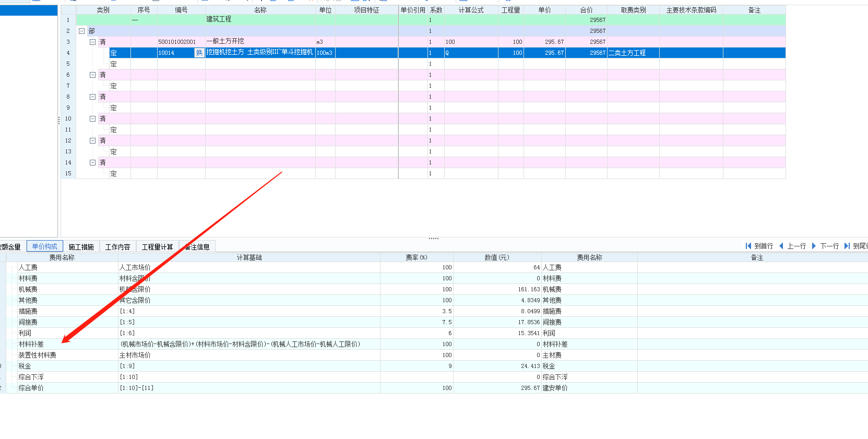Screen dimensions: 868x439
Task: Click the 计算基础 column header
Action: 249,257
